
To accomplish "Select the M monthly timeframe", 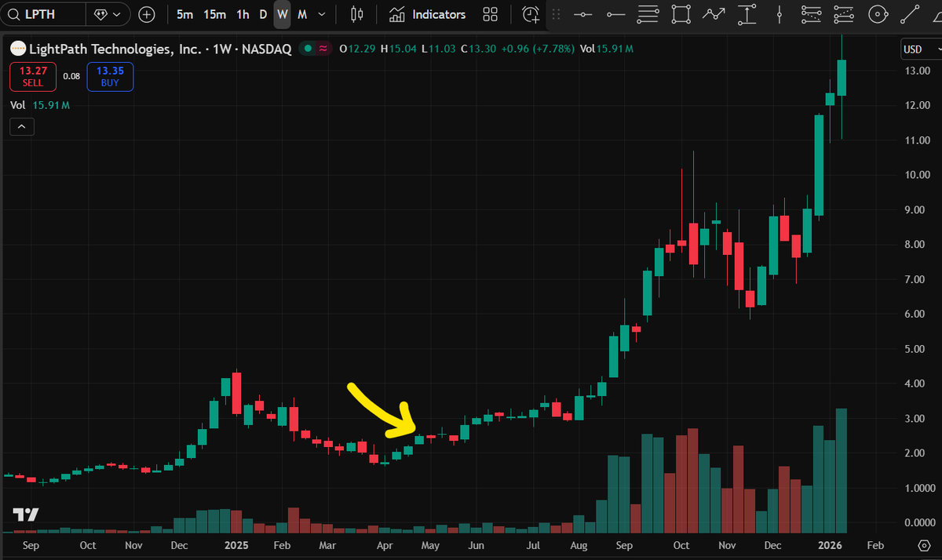I will (x=302, y=14).
